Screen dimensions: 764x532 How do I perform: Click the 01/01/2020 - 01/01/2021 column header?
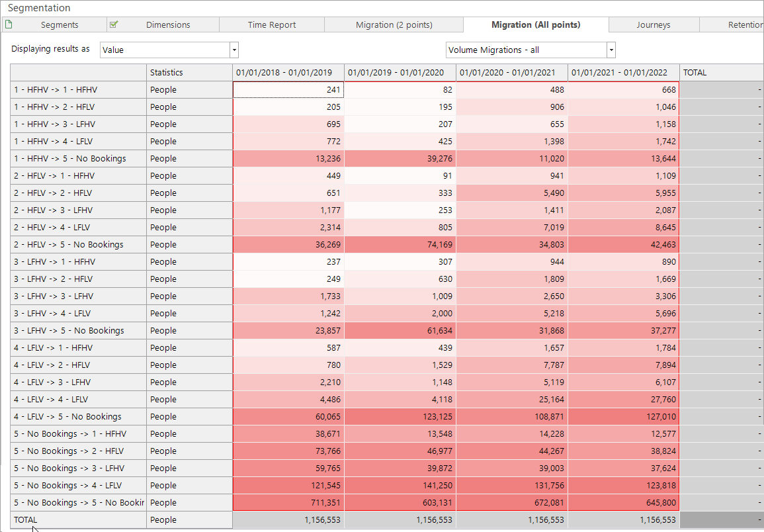pos(512,73)
